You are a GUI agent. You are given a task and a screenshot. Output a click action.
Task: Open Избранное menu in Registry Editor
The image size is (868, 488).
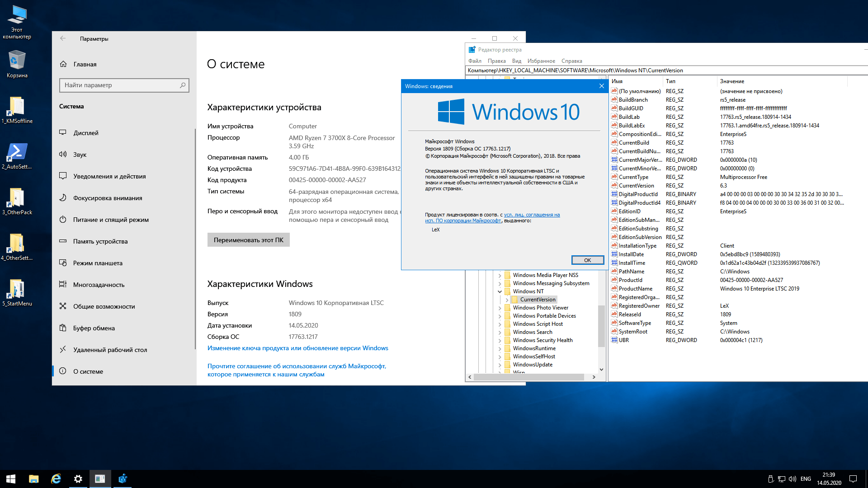coord(541,61)
